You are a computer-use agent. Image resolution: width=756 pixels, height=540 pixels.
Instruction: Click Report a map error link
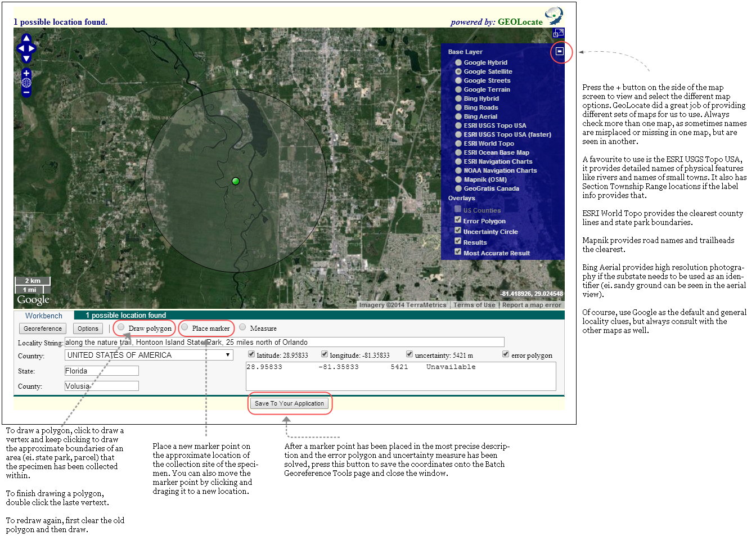[532, 305]
